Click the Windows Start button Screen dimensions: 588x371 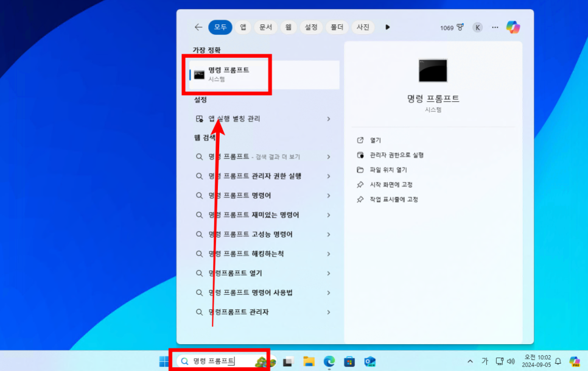(x=164, y=362)
